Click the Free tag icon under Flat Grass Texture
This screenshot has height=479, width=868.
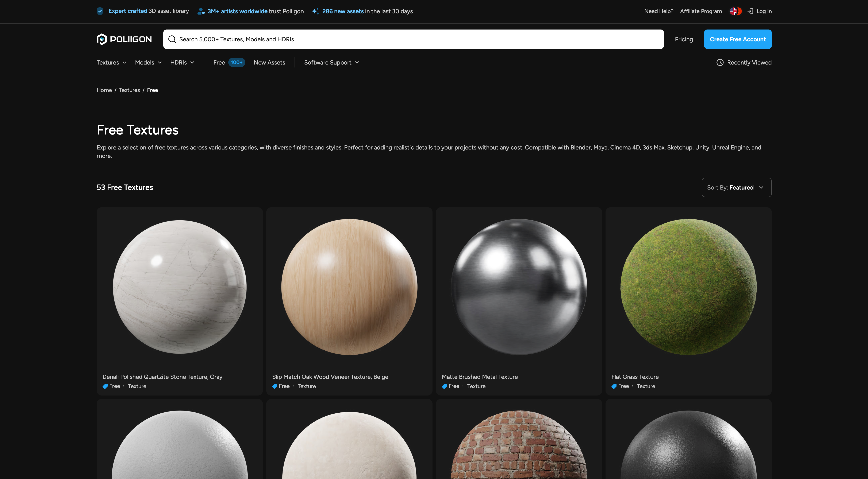[614, 386]
